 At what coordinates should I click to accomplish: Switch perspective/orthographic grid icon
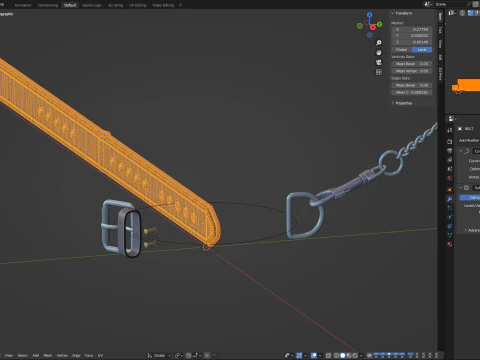[379, 72]
